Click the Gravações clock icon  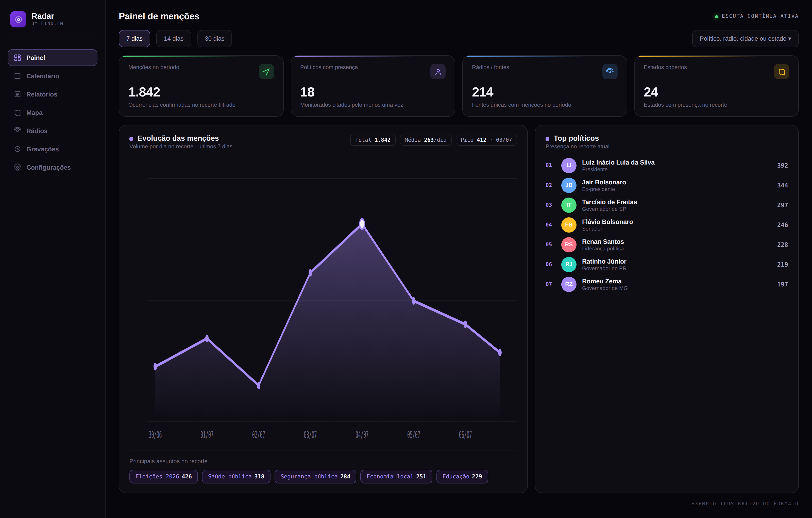18,149
